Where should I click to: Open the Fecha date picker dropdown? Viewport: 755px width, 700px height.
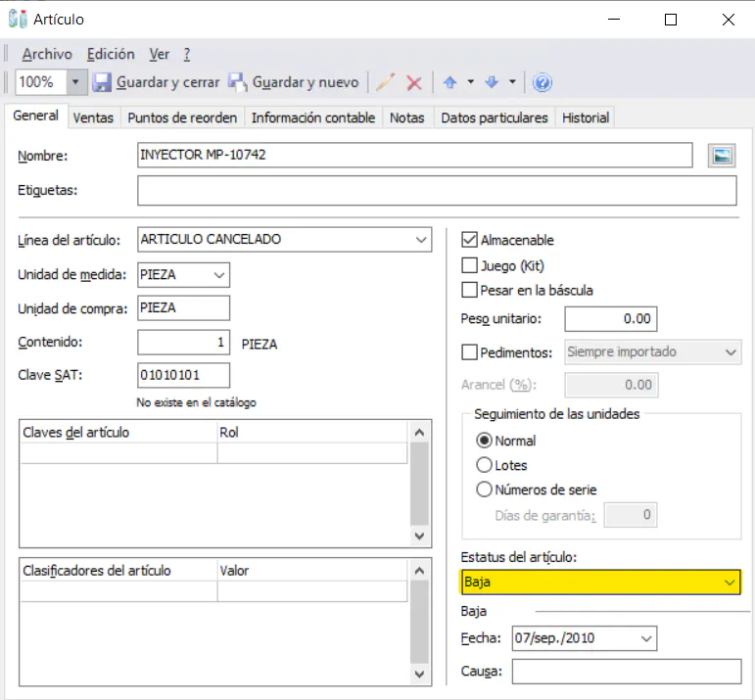coord(644,639)
